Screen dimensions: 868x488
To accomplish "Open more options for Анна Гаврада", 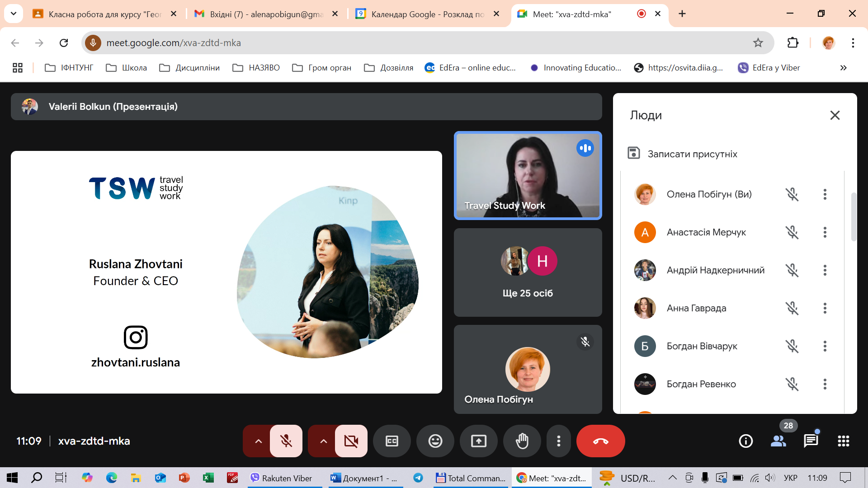I will click(825, 308).
